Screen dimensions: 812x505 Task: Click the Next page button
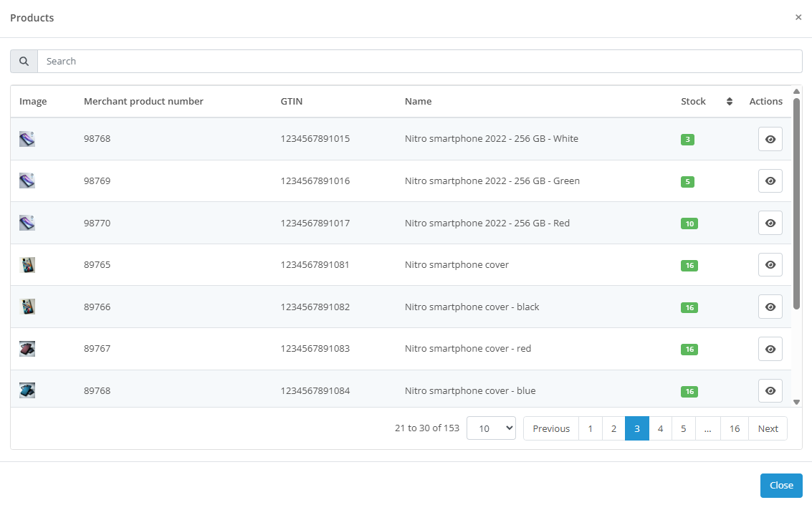coord(768,428)
